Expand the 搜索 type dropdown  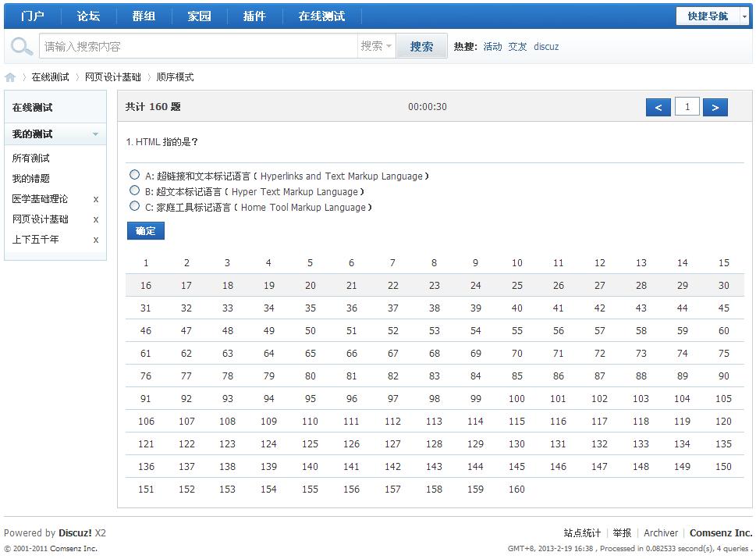[x=377, y=47]
